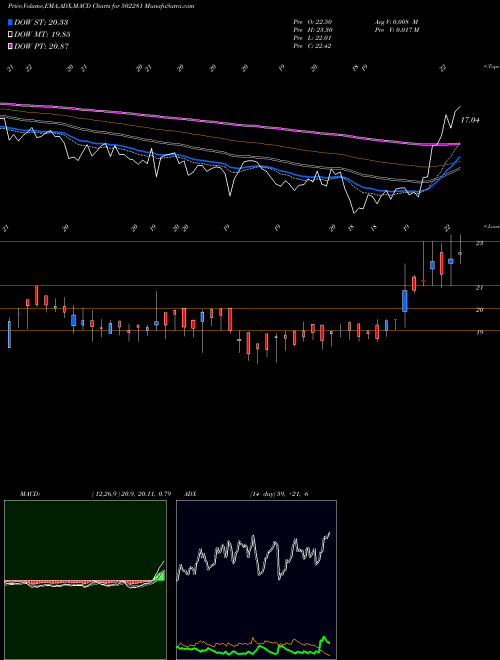Click the 'Pre C: 22.42' close value
This screenshot has height=660, width=500.
(312, 46)
